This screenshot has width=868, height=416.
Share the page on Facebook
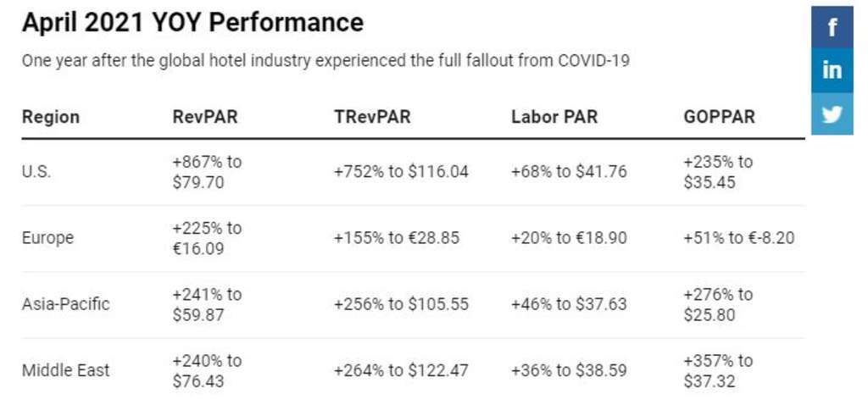(x=832, y=28)
